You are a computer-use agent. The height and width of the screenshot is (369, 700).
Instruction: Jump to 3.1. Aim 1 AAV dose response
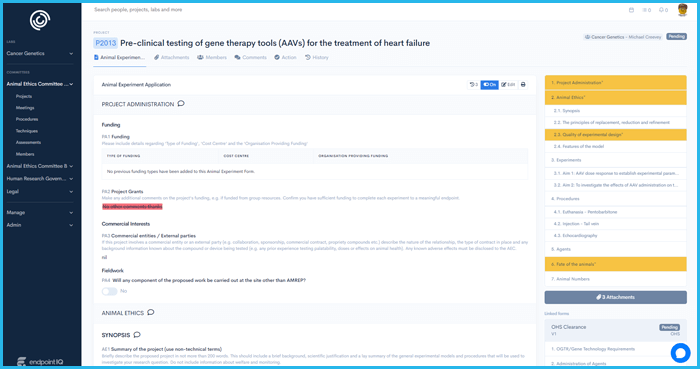point(616,173)
